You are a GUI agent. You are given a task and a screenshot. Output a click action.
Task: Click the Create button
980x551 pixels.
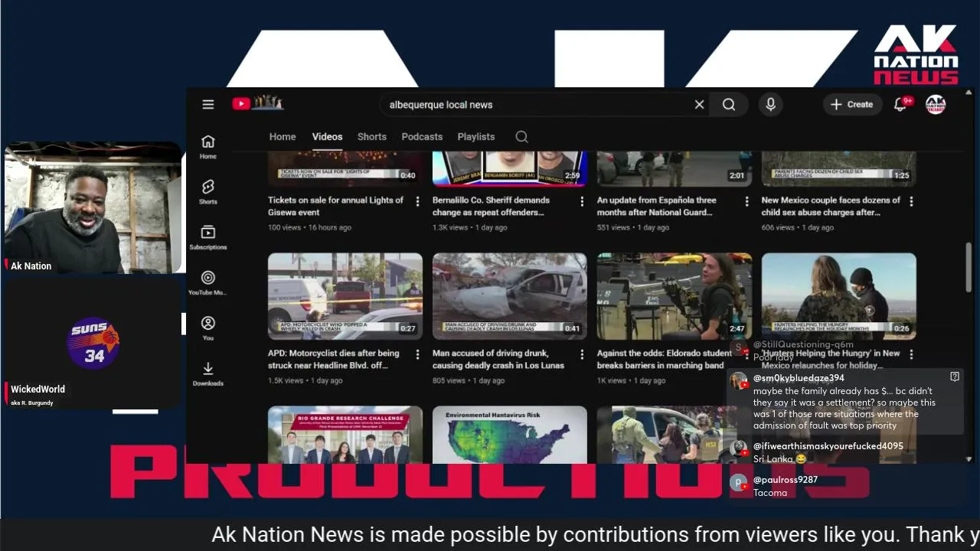click(851, 105)
